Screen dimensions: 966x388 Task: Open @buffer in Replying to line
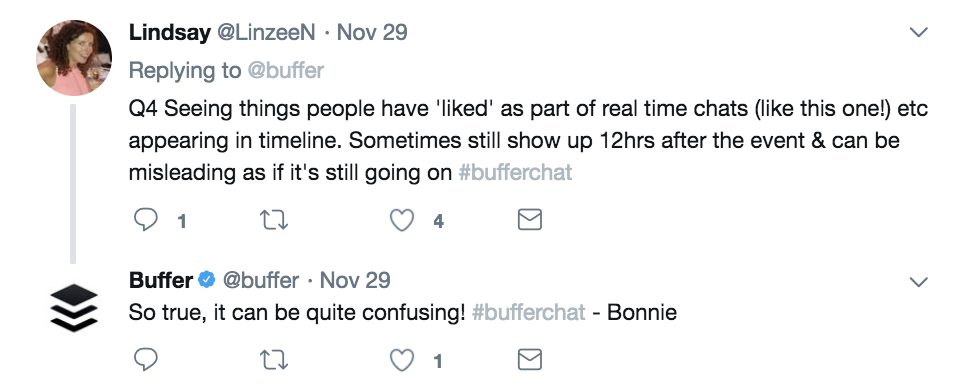coord(285,70)
